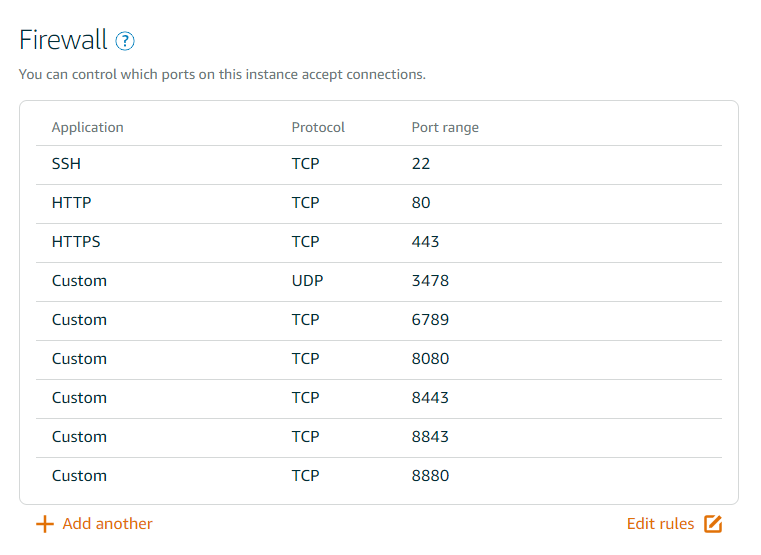761x555 pixels.
Task: Click port 443 in HTTPS row
Action: click(425, 242)
